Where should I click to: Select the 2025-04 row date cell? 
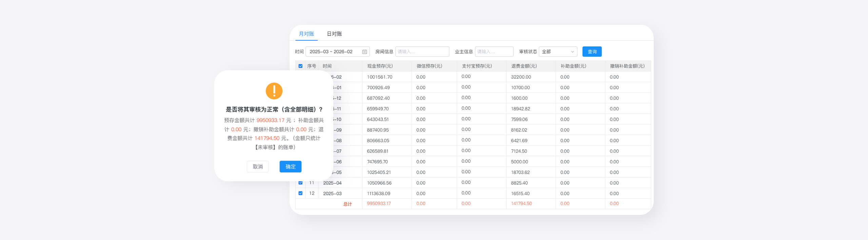tap(332, 183)
